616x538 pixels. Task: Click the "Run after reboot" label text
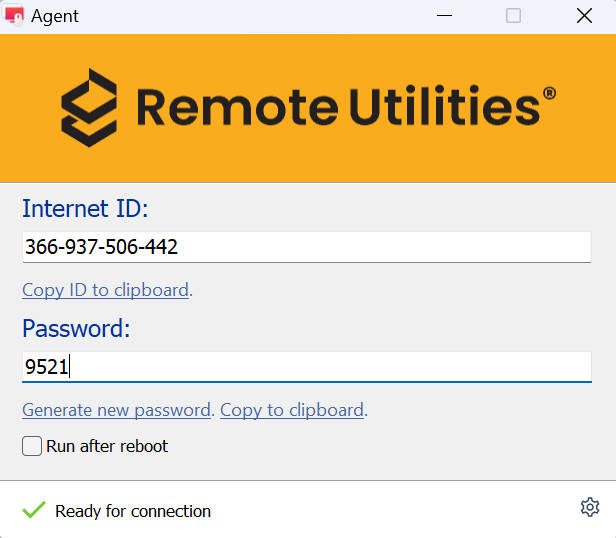point(107,446)
